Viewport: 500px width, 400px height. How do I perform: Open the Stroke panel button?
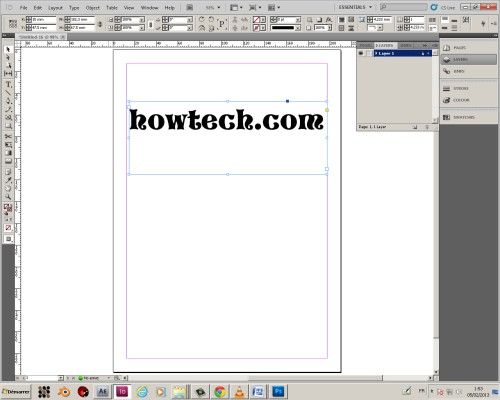468,89
